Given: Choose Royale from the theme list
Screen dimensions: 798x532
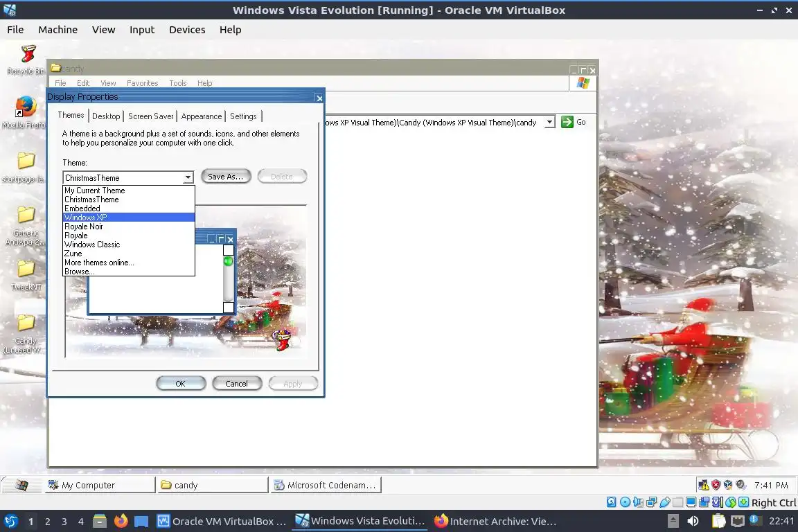Looking at the screenshot, I should (x=129, y=236).
